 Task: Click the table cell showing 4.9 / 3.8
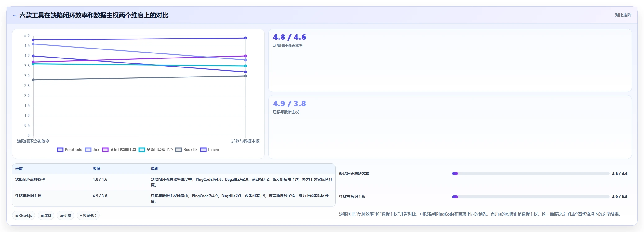click(100, 196)
